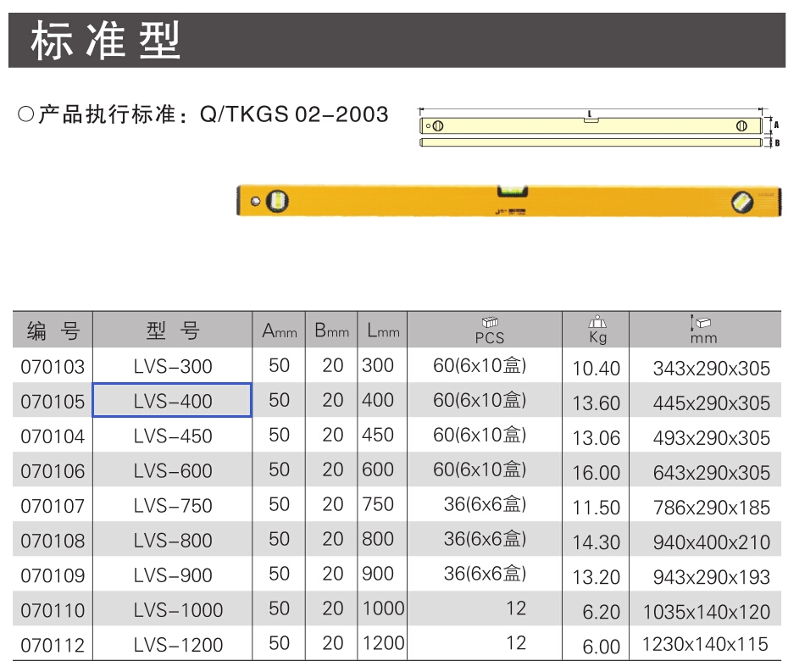Click product code 070103

[53, 367]
